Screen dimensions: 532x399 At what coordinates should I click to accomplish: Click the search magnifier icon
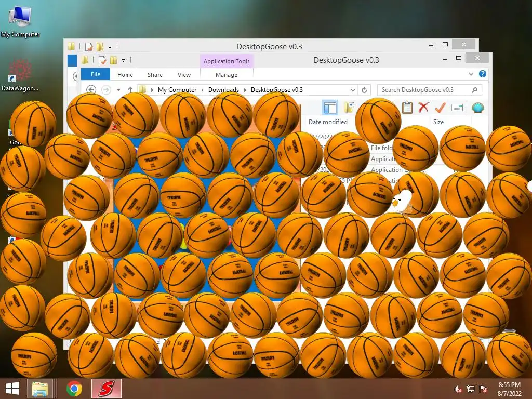pos(475,90)
